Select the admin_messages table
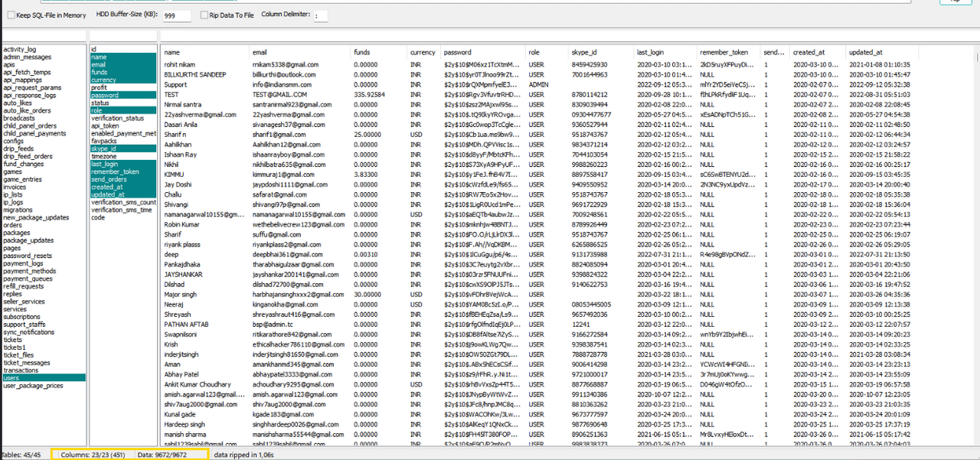The width and height of the screenshot is (980, 460). 28,57
